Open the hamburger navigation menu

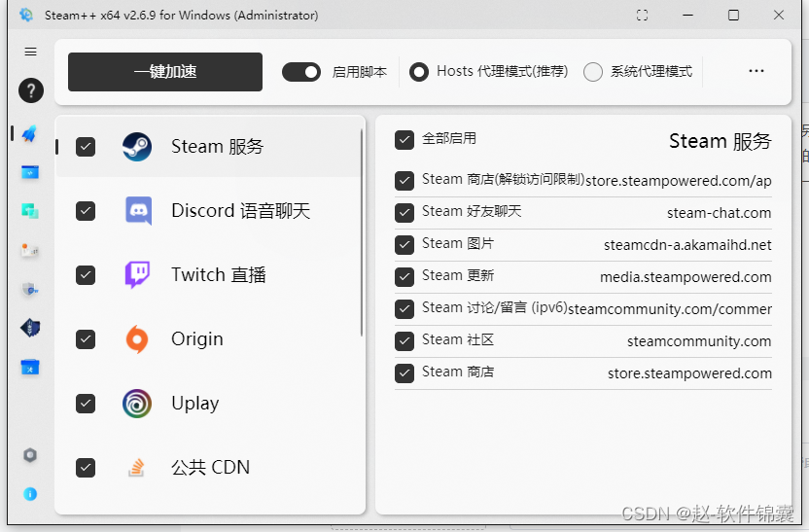coord(30,52)
